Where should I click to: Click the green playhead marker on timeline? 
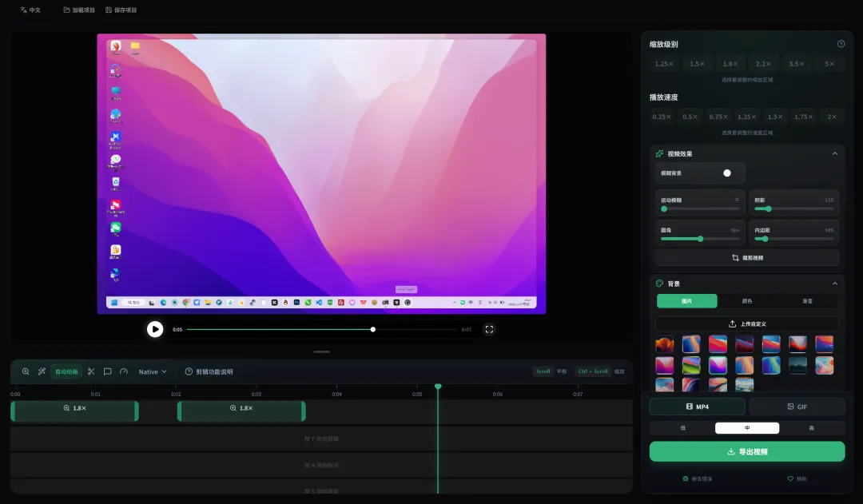pyautogui.click(x=438, y=387)
